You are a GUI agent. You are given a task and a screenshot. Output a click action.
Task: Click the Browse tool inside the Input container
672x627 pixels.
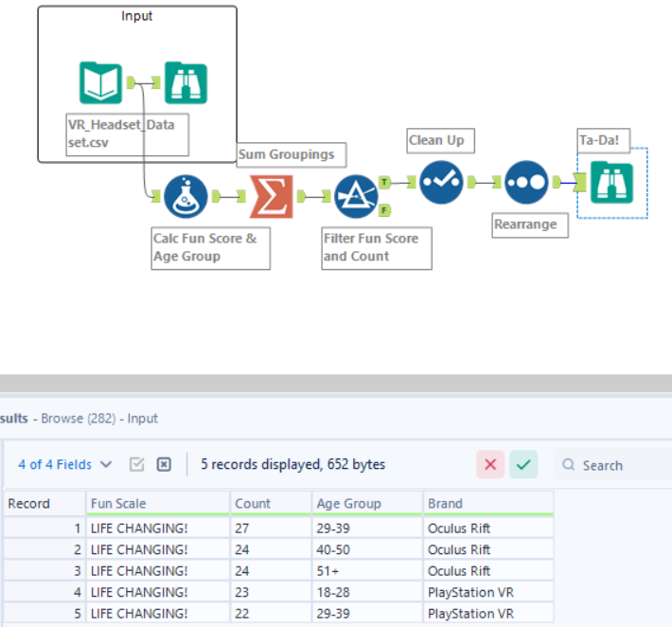pos(186,83)
